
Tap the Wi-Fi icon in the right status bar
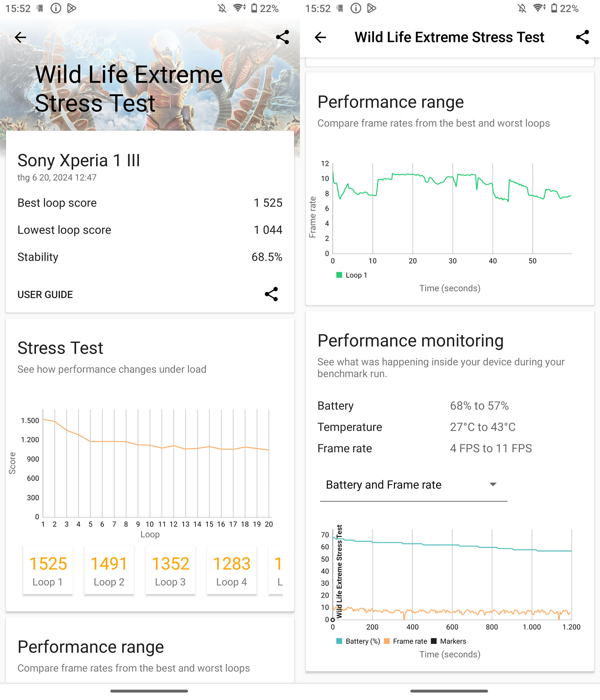(540, 8)
